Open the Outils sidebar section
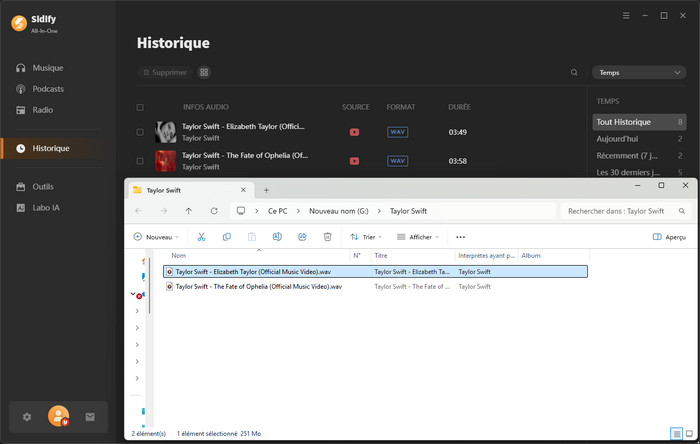This screenshot has width=700, height=444. (42, 187)
